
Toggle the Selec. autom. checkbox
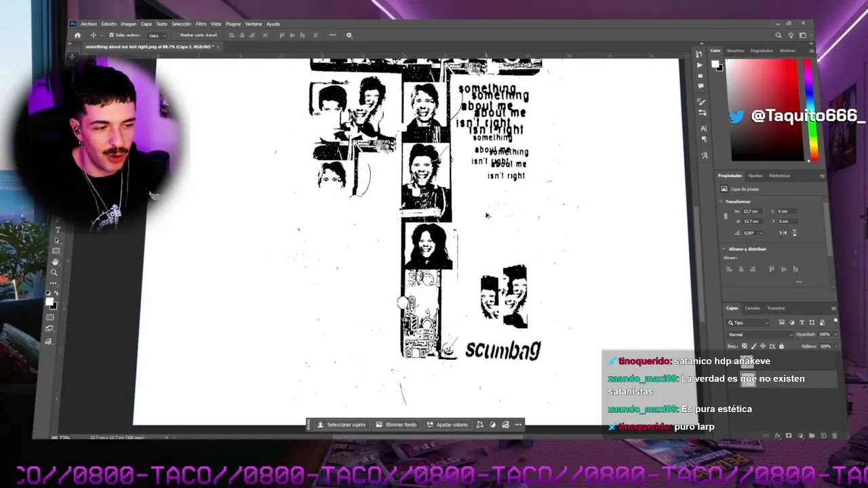pyautogui.click(x=111, y=35)
